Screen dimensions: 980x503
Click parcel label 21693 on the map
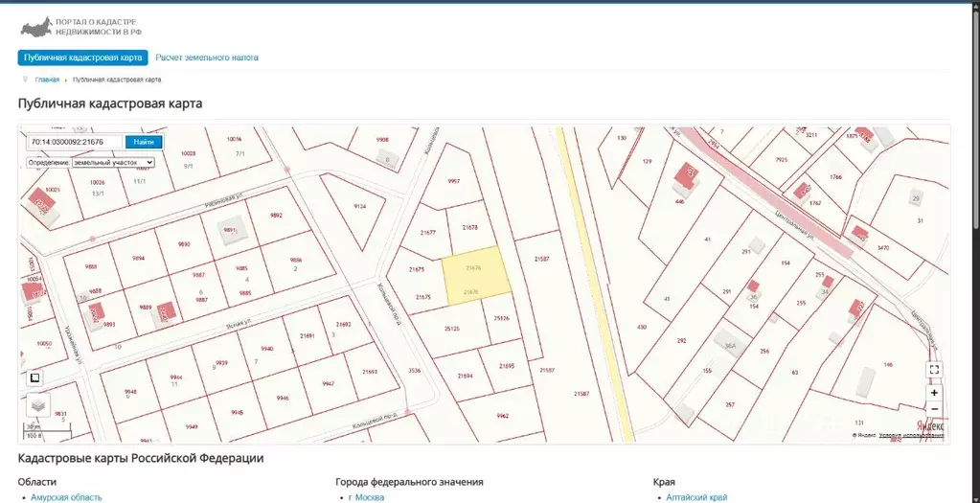[370, 372]
